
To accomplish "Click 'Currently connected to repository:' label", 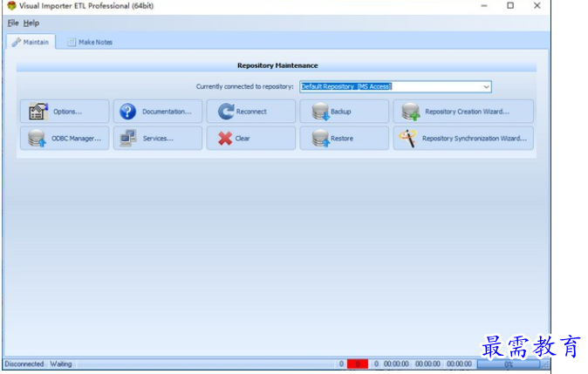I will click(245, 86).
